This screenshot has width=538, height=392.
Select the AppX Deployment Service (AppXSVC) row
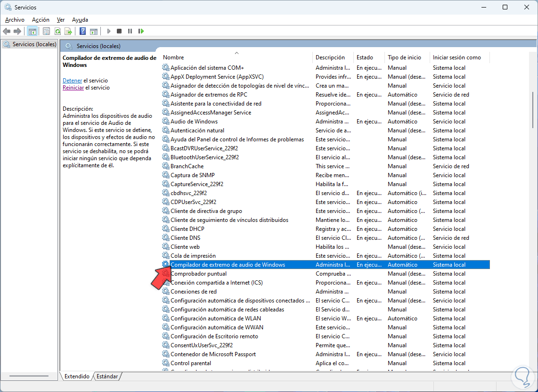pyautogui.click(x=325, y=76)
